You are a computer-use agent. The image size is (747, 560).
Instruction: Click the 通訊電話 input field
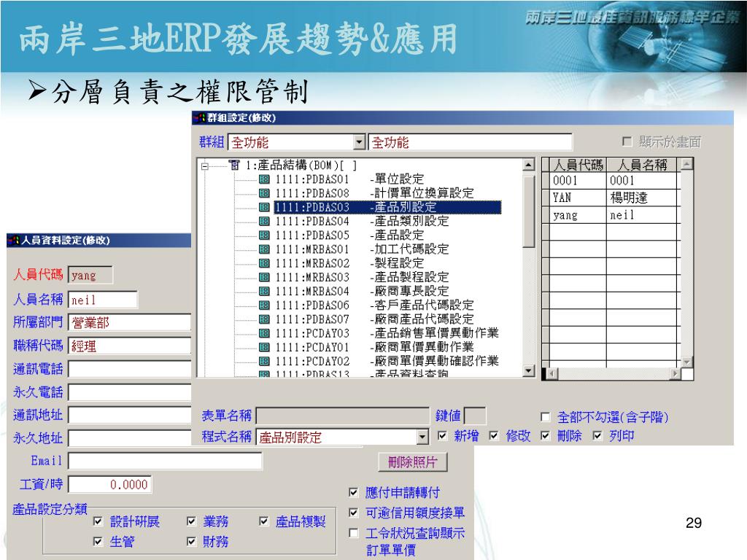[x=130, y=369]
